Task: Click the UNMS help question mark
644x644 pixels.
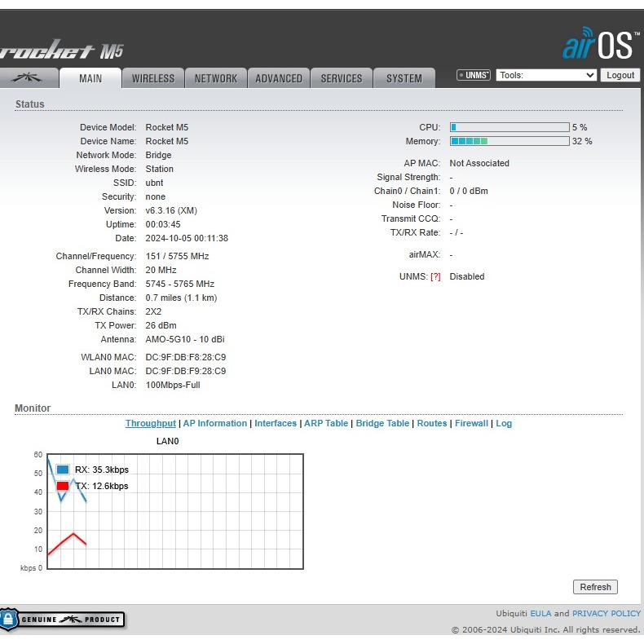Action: [435, 277]
